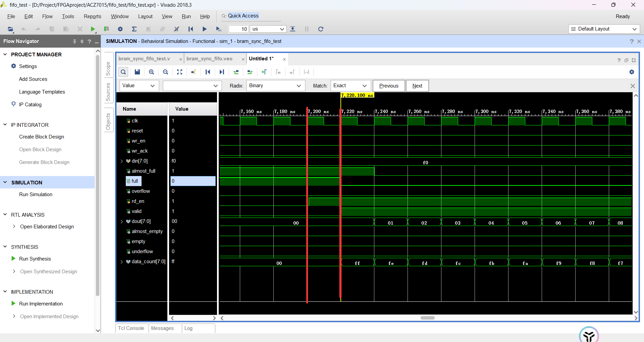Switch to bram_sync_fifo.veo tab
The width and height of the screenshot is (644, 342).
tap(209, 59)
